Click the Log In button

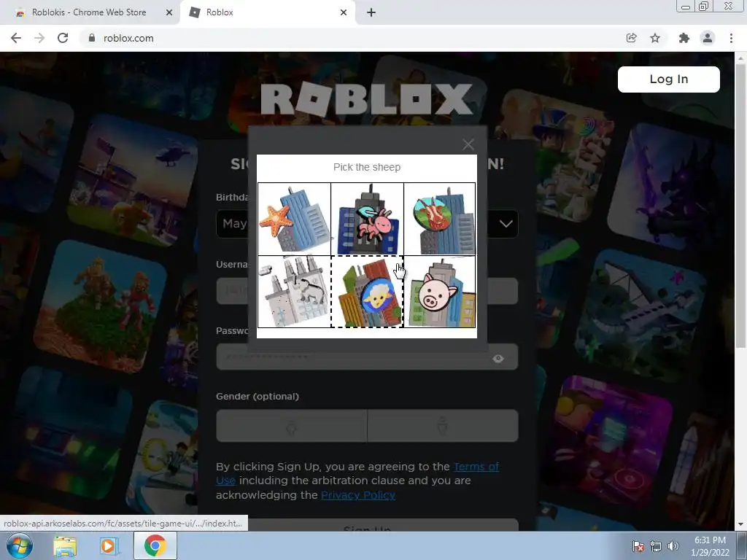coord(668,79)
